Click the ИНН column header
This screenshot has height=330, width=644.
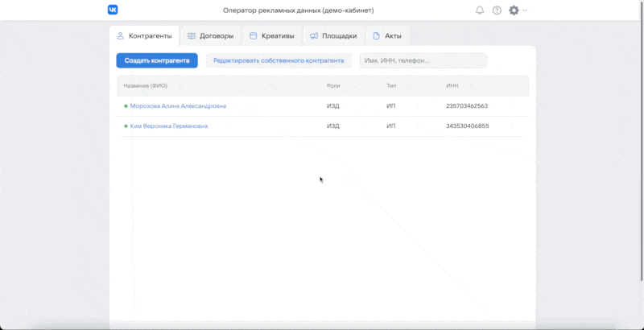(452, 86)
